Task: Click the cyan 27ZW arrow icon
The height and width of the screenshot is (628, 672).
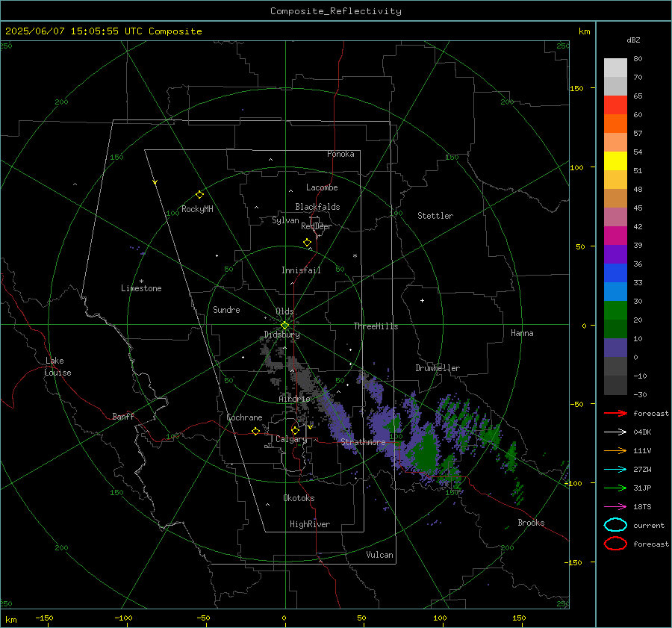Action: point(615,470)
